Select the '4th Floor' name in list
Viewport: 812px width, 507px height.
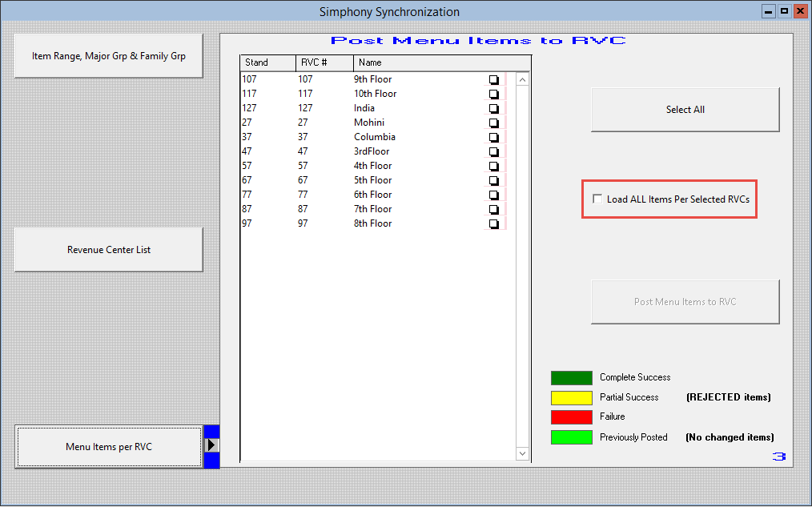pos(373,166)
